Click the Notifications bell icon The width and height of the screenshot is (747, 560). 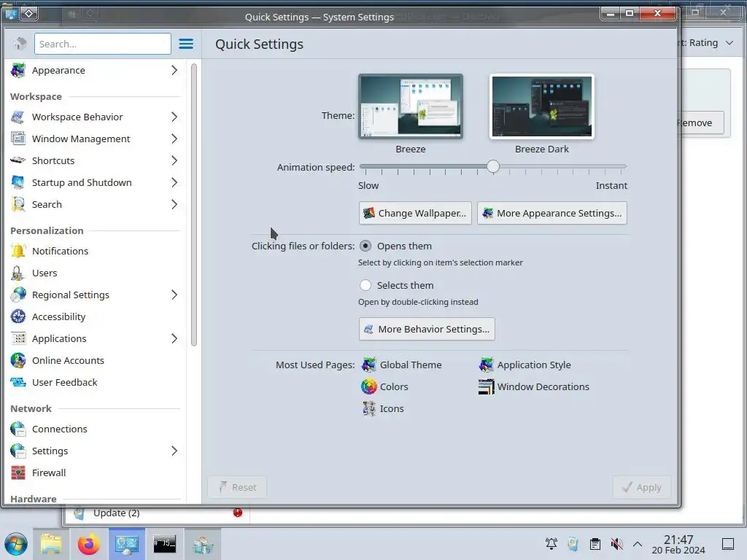[18, 251]
